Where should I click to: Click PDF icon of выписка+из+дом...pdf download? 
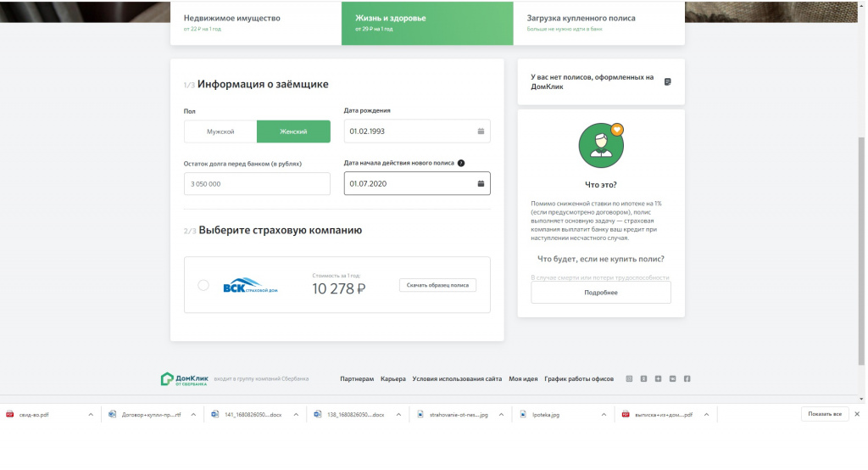626,414
